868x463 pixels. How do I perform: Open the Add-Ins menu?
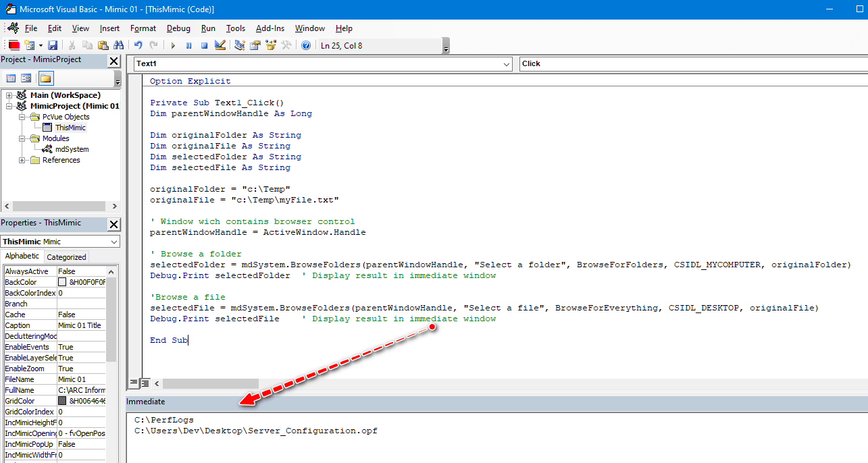click(x=270, y=28)
